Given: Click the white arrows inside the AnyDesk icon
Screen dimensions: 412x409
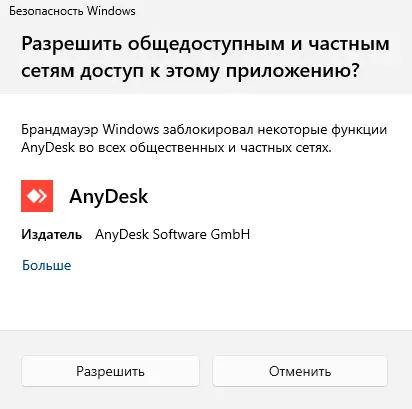Looking at the screenshot, I should coord(37,196).
